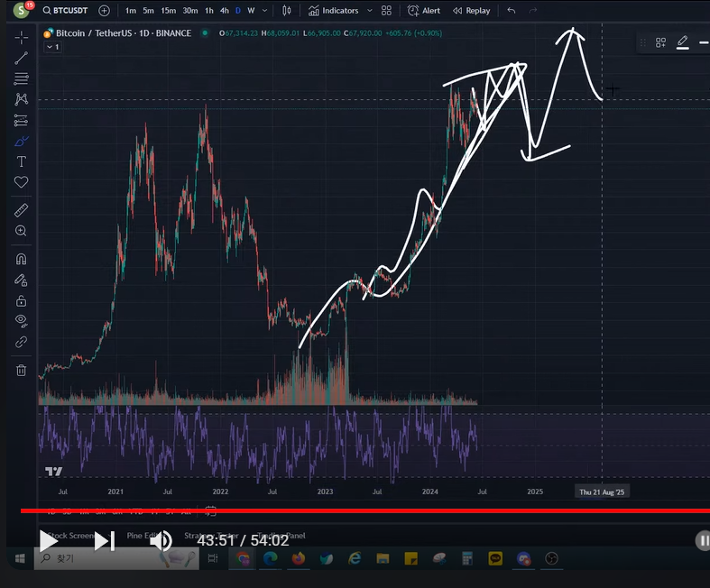Open drawing toolbar template grid icon
This screenshot has height=588, width=710.
pyautogui.click(x=660, y=42)
